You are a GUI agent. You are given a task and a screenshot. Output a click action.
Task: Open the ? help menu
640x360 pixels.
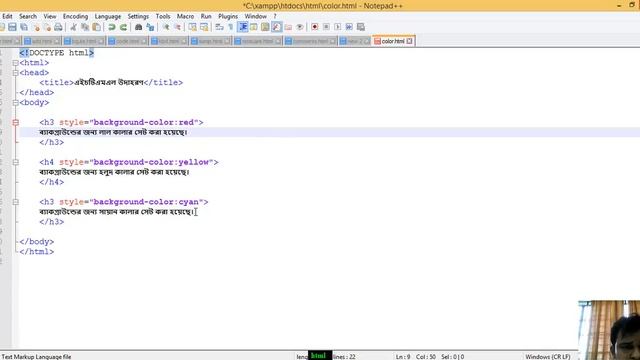coord(275,16)
